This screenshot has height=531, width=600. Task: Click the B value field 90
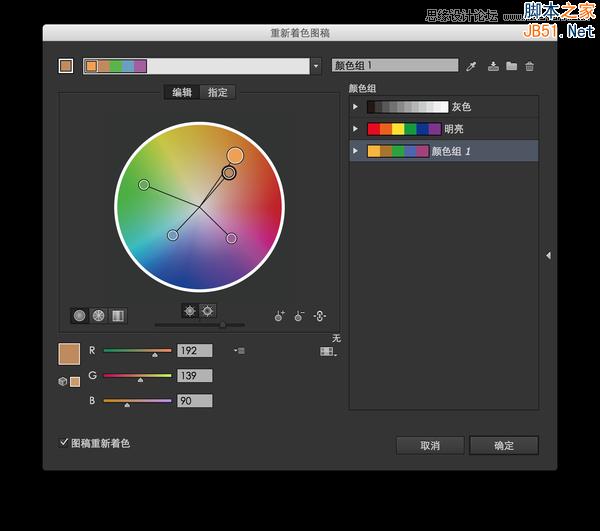tap(194, 401)
